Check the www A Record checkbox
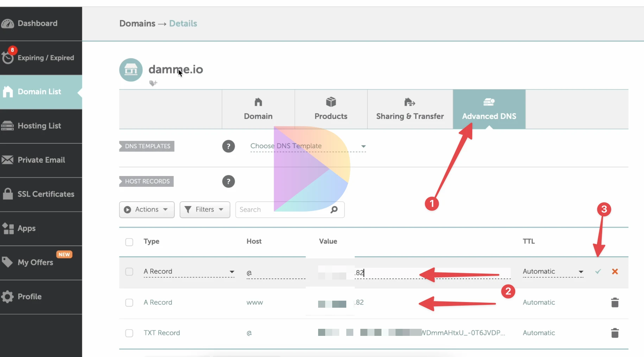This screenshot has height=357, width=644. point(129,303)
